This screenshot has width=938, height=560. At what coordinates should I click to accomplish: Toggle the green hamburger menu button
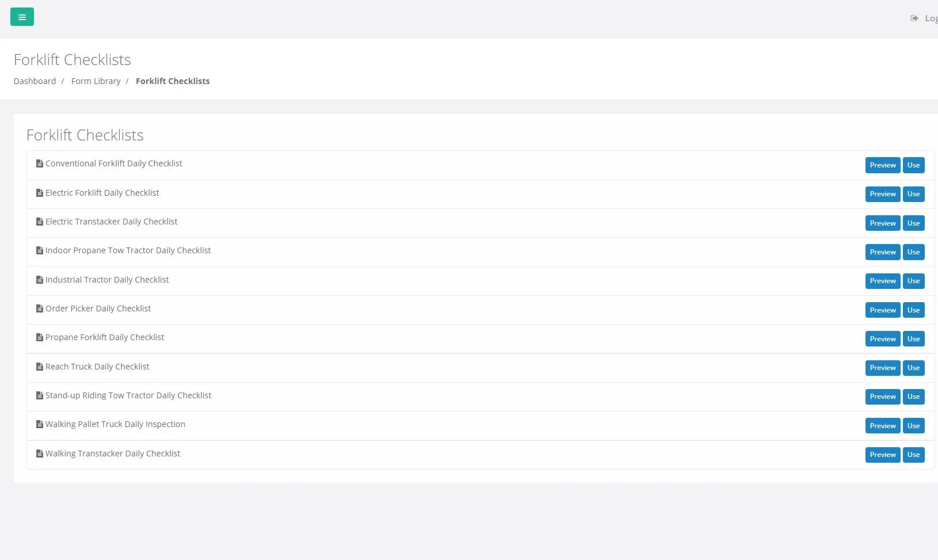22,17
